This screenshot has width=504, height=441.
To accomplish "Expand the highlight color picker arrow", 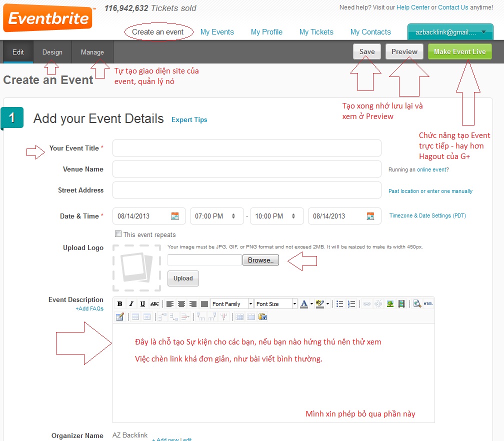I will pyautogui.click(x=327, y=304).
